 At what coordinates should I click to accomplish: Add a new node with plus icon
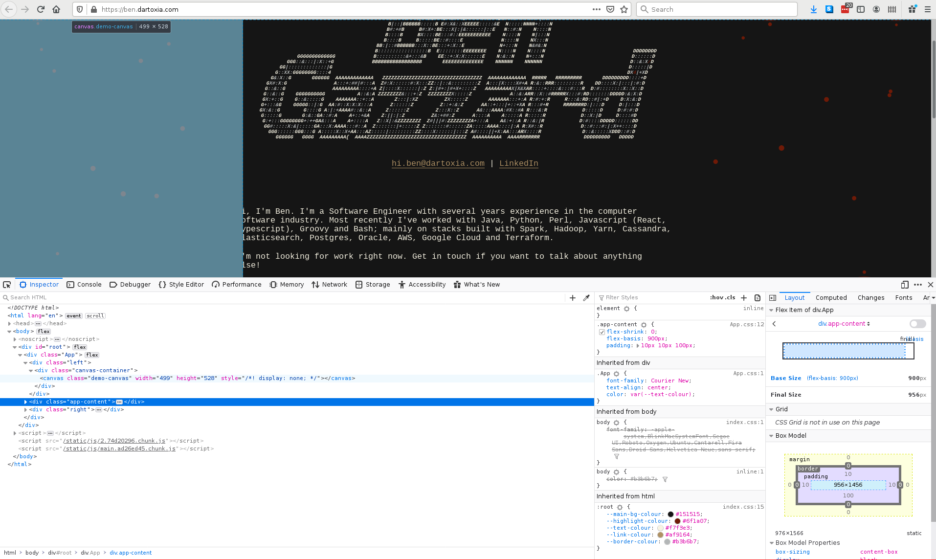tap(573, 298)
